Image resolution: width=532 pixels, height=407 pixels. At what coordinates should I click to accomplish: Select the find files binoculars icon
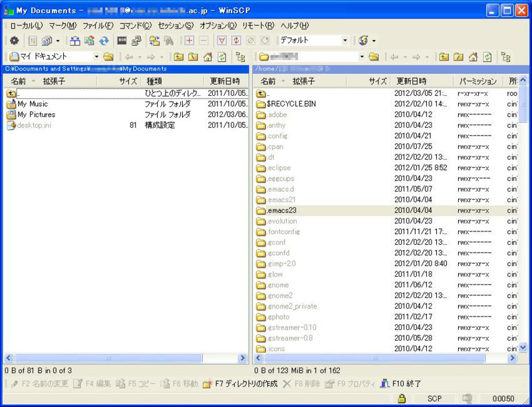coord(168,41)
